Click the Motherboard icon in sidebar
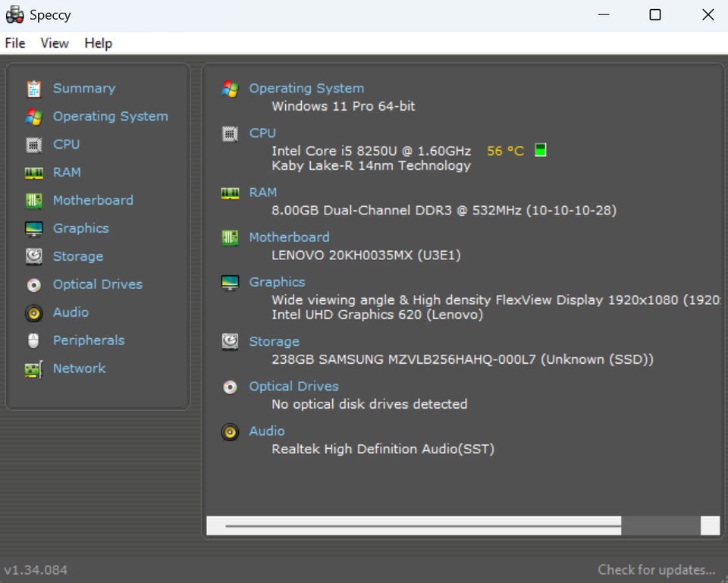 click(x=33, y=200)
